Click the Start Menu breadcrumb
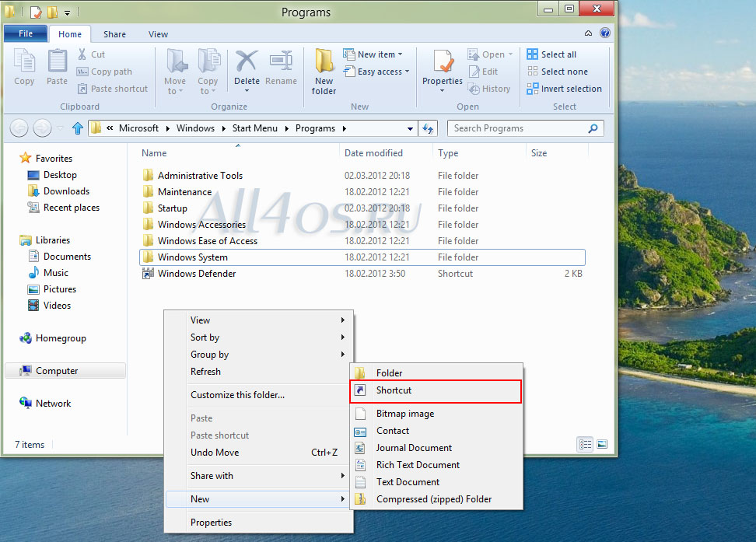The image size is (756, 542). [x=254, y=128]
